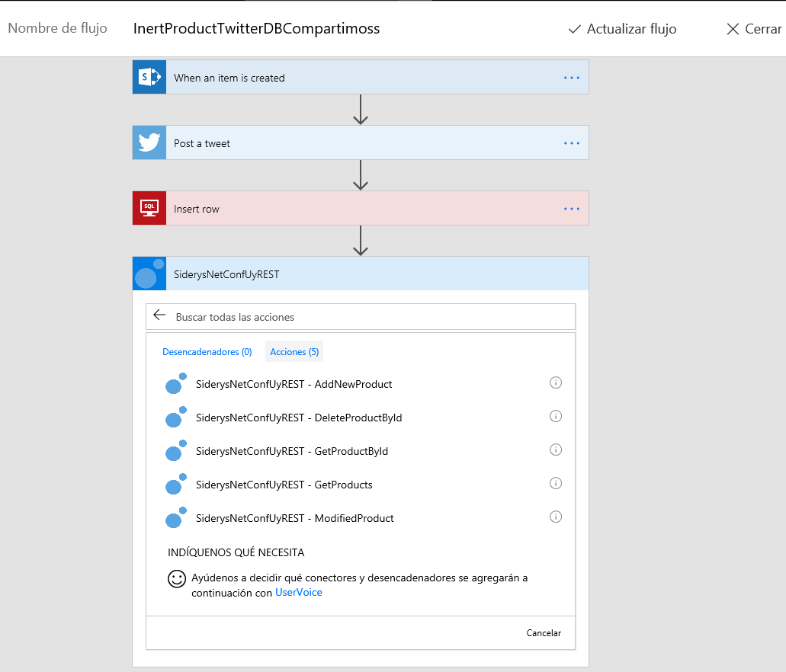Choose the GetProductById action
The width and height of the screenshot is (786, 672).
[x=292, y=451]
